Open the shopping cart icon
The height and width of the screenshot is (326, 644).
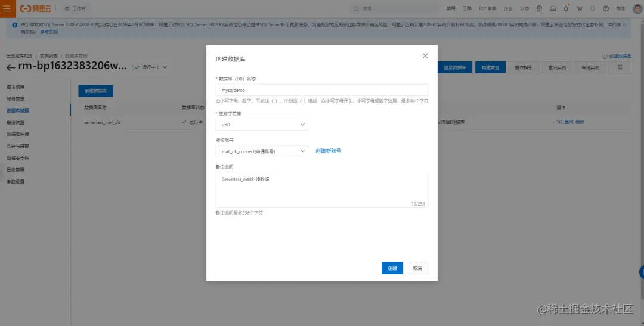pos(579,8)
